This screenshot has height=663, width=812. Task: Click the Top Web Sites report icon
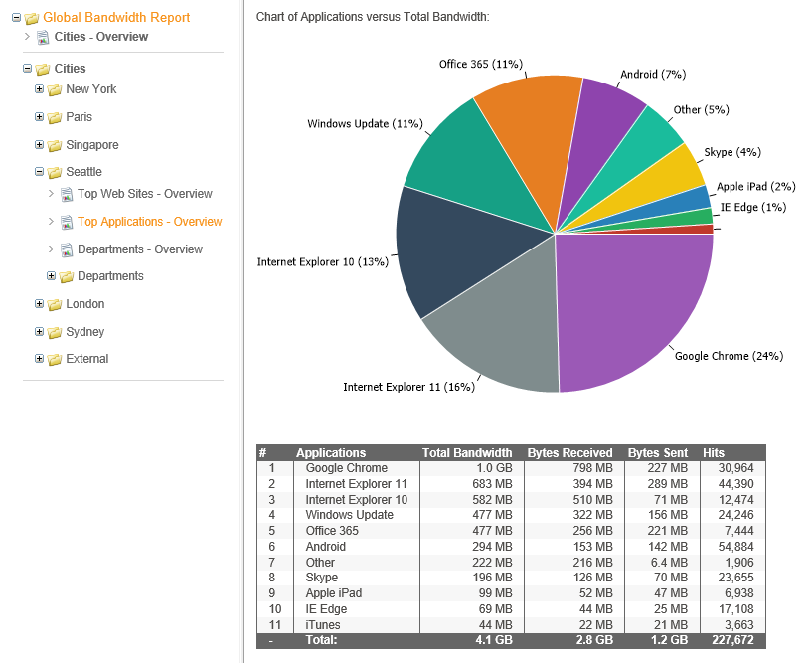pyautogui.click(x=67, y=194)
